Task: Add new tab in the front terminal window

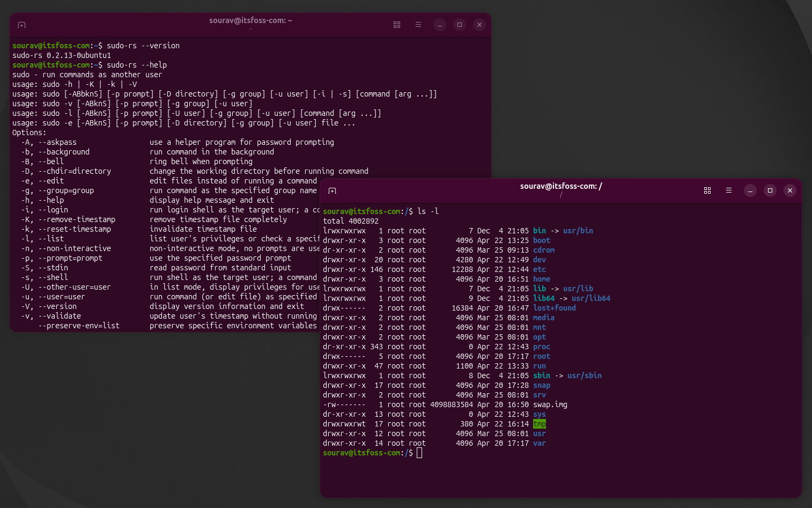Action: pyautogui.click(x=332, y=191)
